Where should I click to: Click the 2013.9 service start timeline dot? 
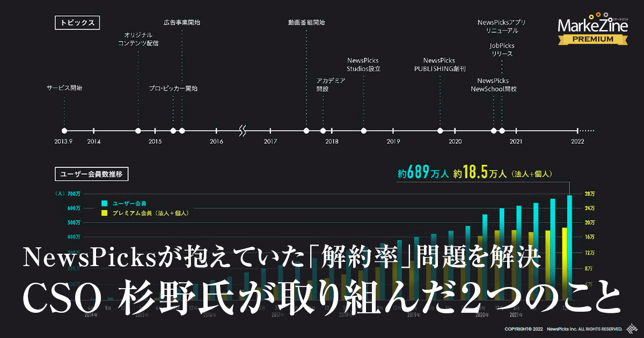(x=64, y=130)
